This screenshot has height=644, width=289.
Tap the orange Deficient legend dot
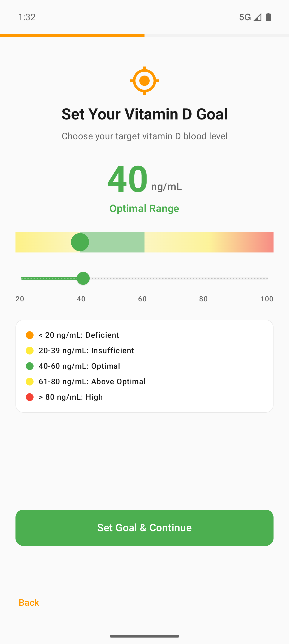(30, 335)
